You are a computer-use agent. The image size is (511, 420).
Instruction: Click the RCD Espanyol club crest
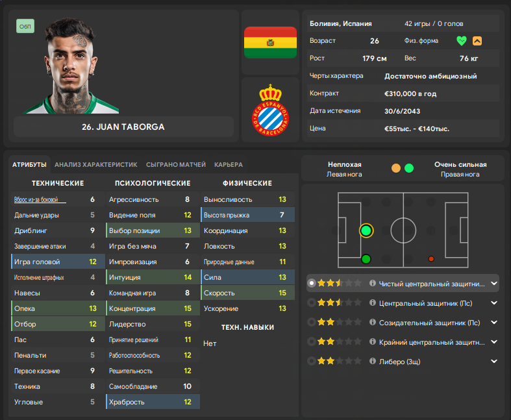click(270, 110)
